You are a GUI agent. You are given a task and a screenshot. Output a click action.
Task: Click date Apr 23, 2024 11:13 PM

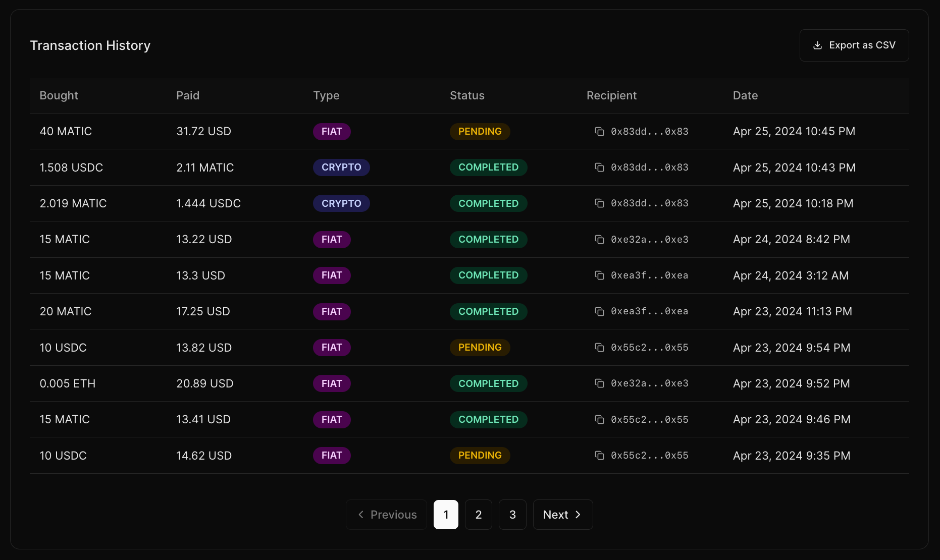(x=793, y=312)
